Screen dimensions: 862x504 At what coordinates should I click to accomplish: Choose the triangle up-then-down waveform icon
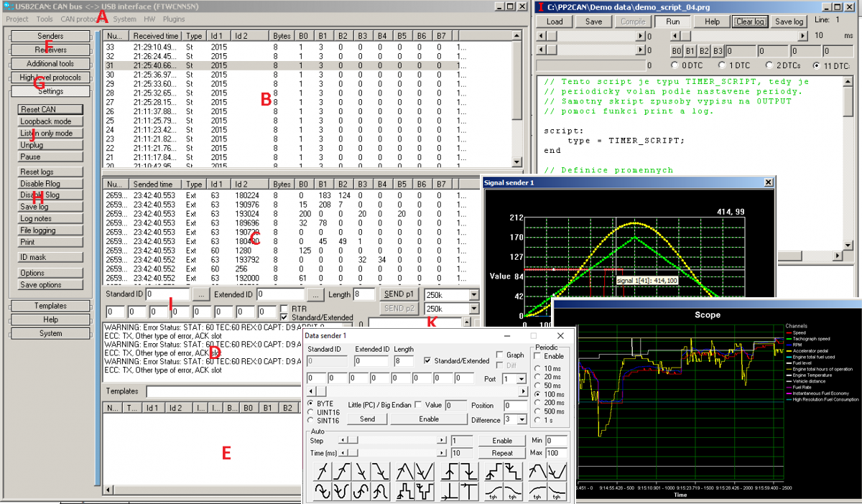click(405, 471)
